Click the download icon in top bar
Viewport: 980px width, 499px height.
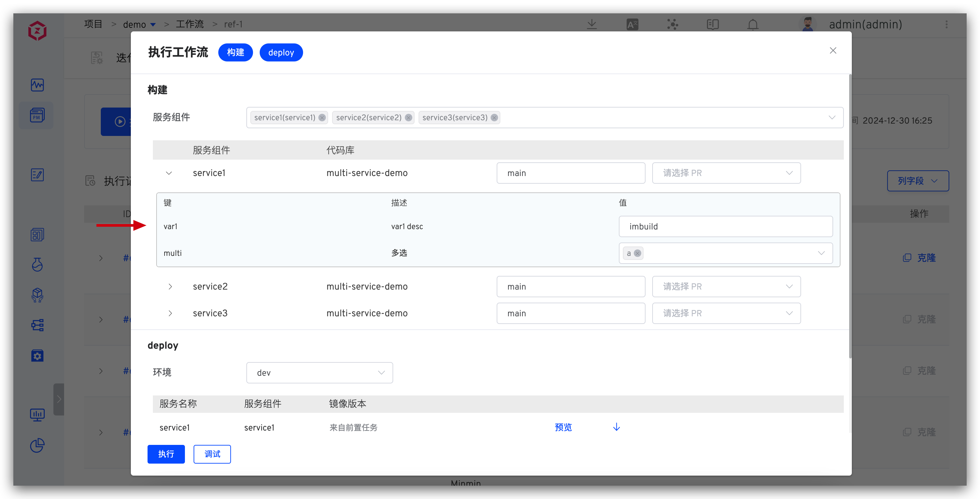point(592,24)
